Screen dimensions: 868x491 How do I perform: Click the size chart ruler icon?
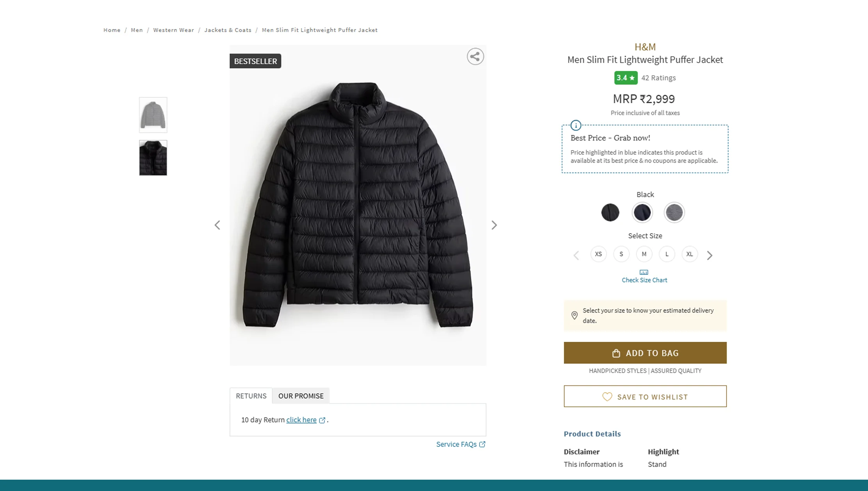tap(644, 272)
